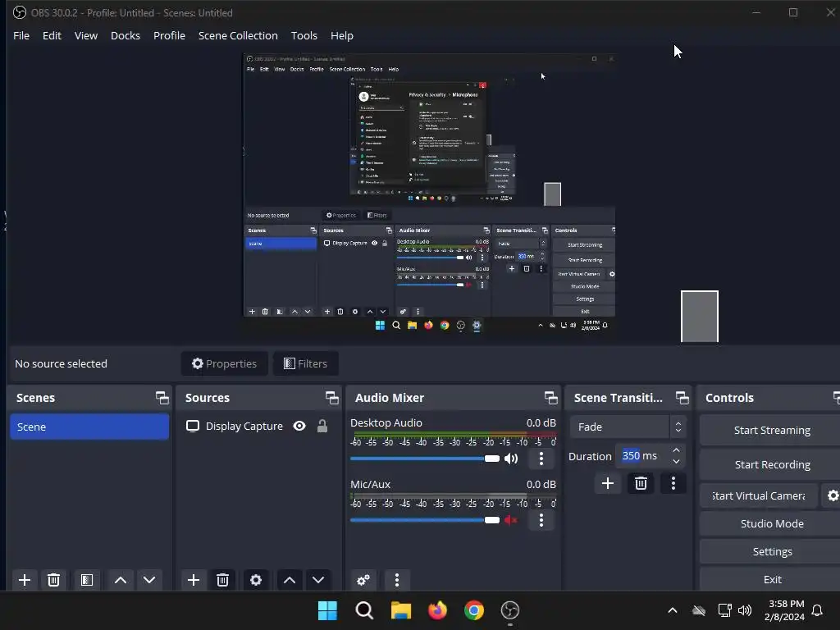
Task: Open File Explorer from taskbar
Action: point(400,610)
